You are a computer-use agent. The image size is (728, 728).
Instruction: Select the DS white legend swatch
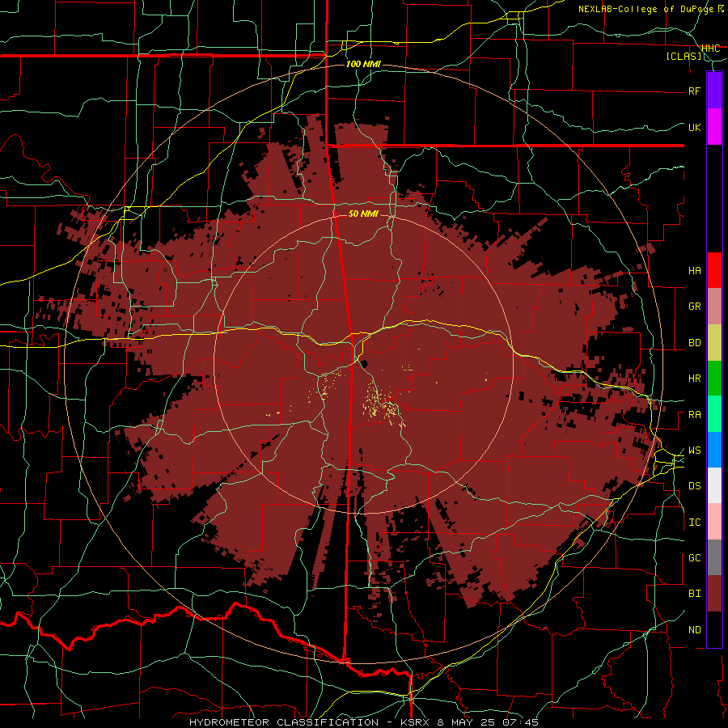coord(714,485)
